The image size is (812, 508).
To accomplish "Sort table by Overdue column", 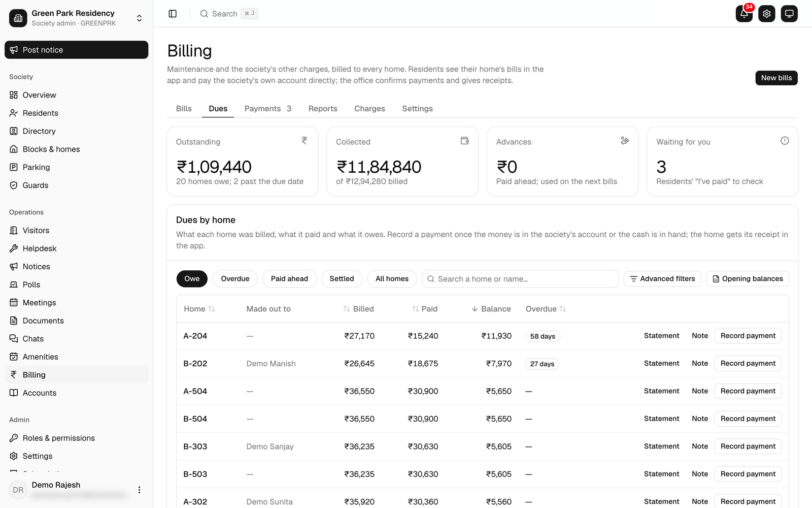I will pyautogui.click(x=546, y=309).
